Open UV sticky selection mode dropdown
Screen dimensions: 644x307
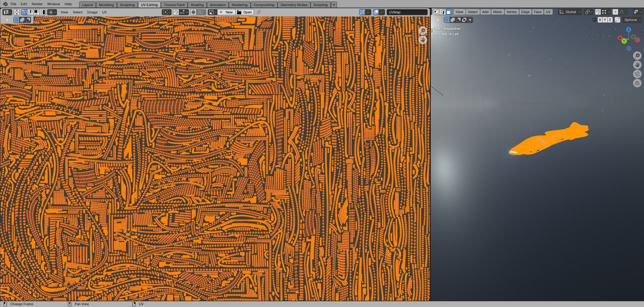click(x=52, y=12)
